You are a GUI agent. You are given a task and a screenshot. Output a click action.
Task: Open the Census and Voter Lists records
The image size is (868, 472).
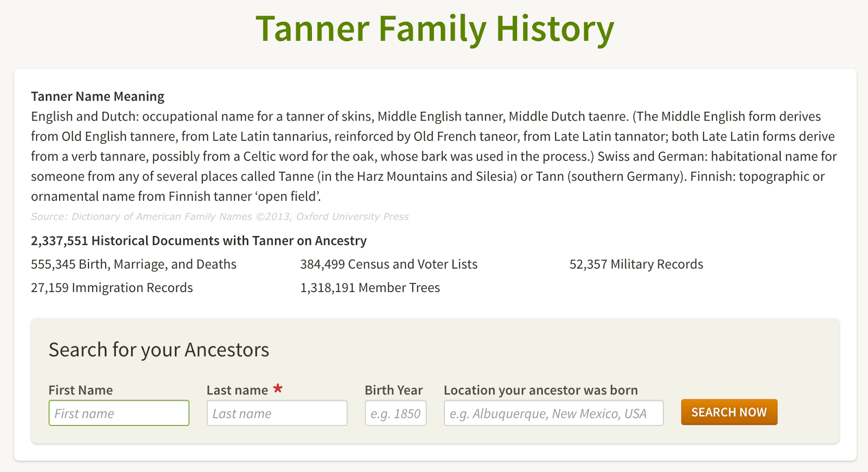[x=388, y=264]
